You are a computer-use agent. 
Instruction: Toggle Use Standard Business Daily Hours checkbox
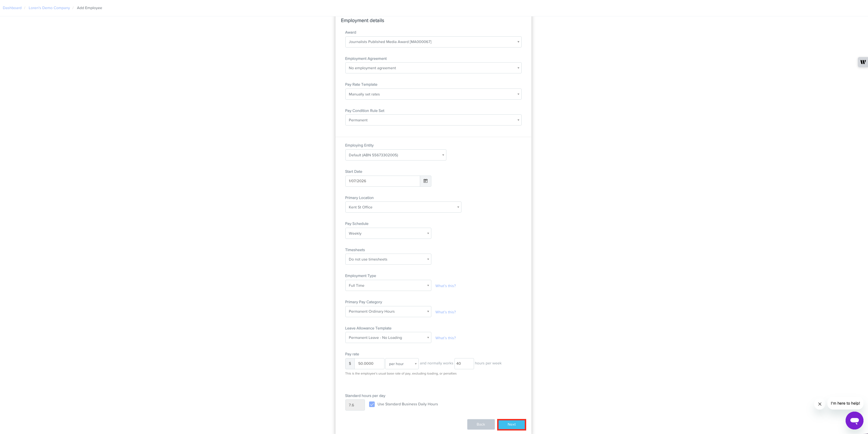(372, 404)
